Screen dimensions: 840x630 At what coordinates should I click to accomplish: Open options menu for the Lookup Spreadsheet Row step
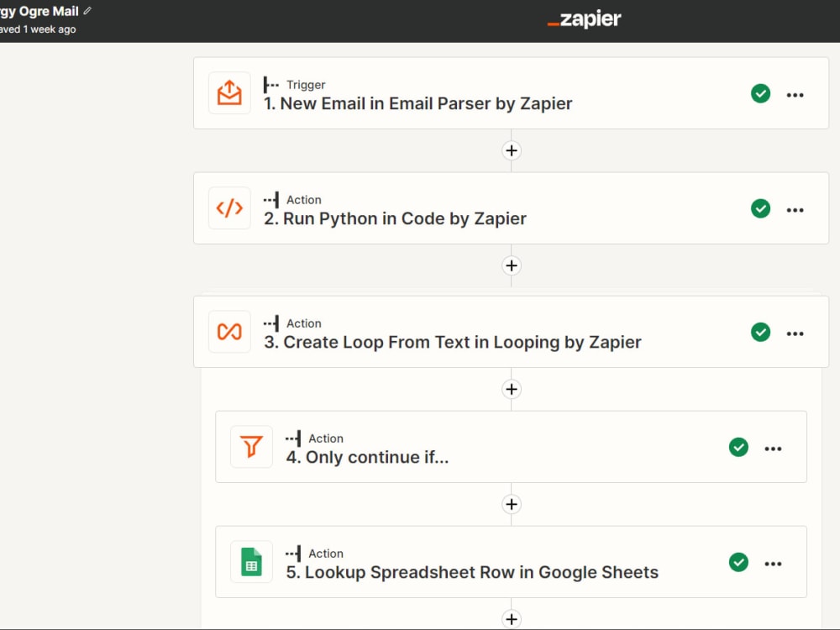coord(773,564)
